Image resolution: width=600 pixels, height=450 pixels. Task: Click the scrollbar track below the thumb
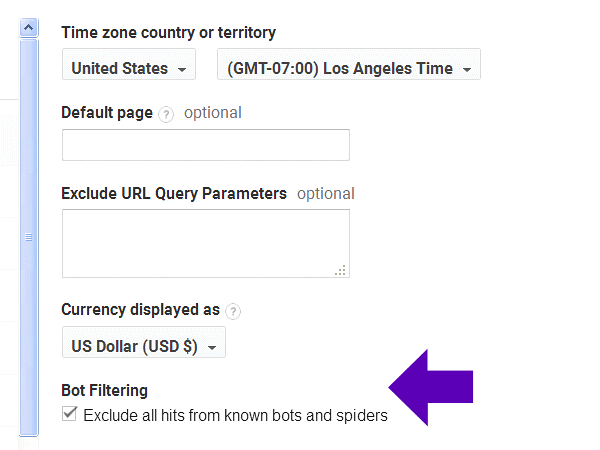29,440
